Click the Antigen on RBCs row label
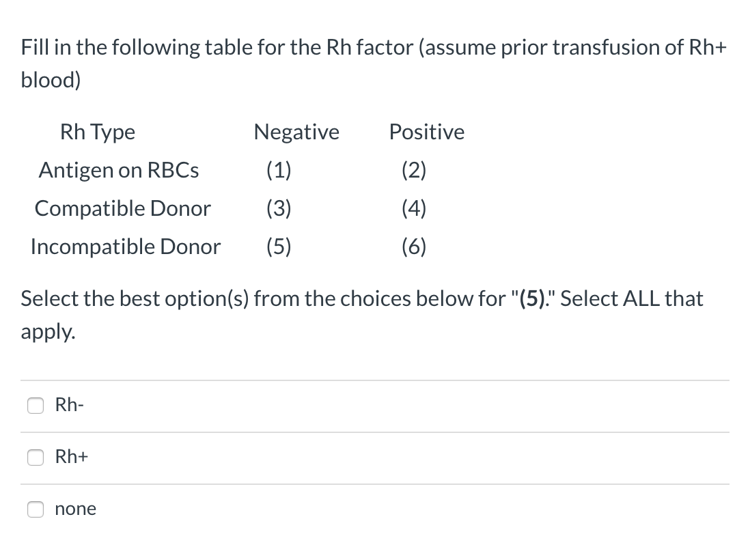This screenshot has height=560, width=750. pyautogui.click(x=118, y=171)
